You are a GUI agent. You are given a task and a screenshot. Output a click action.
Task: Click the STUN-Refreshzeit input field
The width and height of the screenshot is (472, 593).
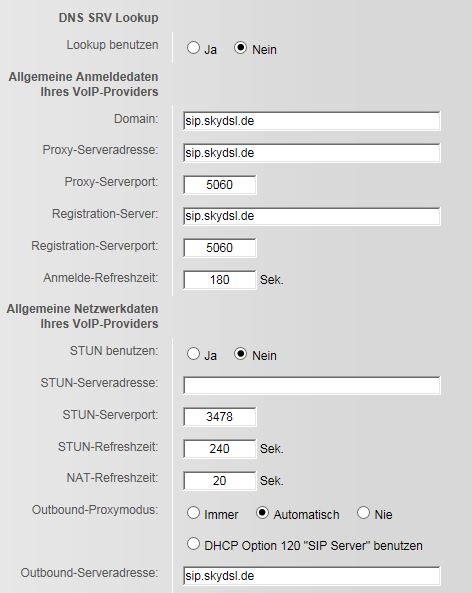click(220, 449)
